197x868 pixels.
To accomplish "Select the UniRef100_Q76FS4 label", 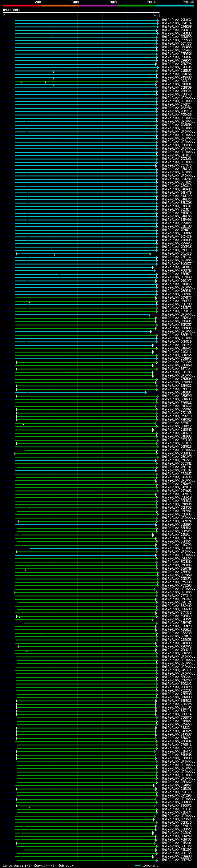I will 177,104.
